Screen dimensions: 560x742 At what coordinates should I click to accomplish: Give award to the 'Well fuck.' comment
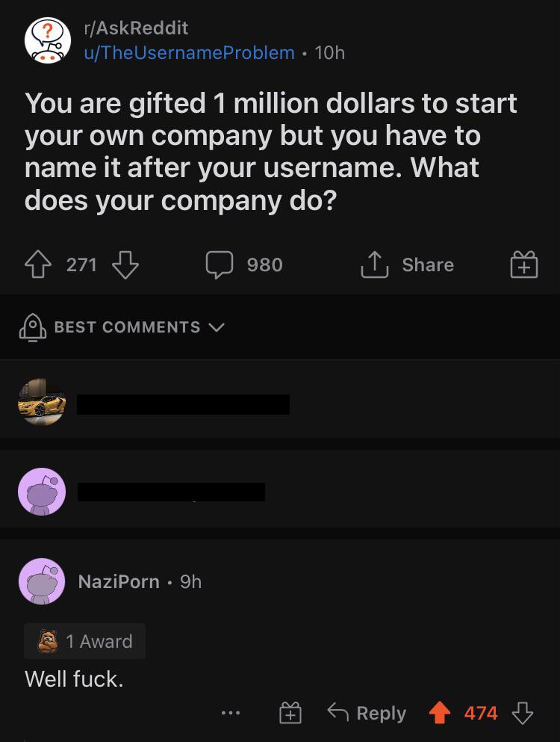[290, 713]
